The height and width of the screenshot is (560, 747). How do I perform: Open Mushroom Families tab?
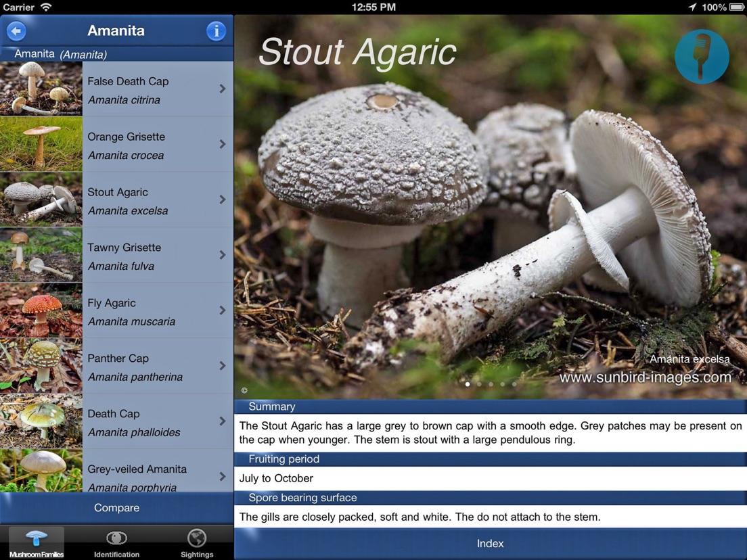(x=37, y=543)
